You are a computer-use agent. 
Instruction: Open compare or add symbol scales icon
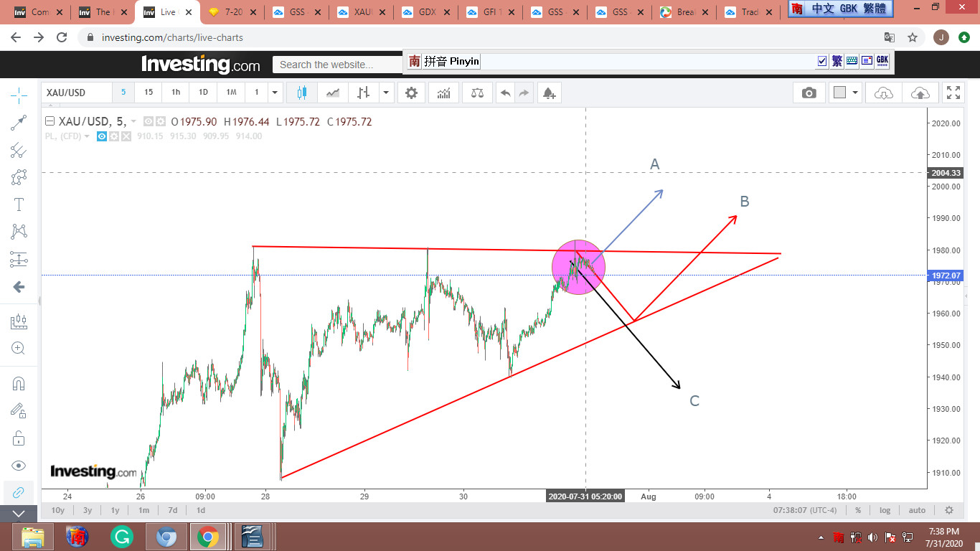point(477,93)
